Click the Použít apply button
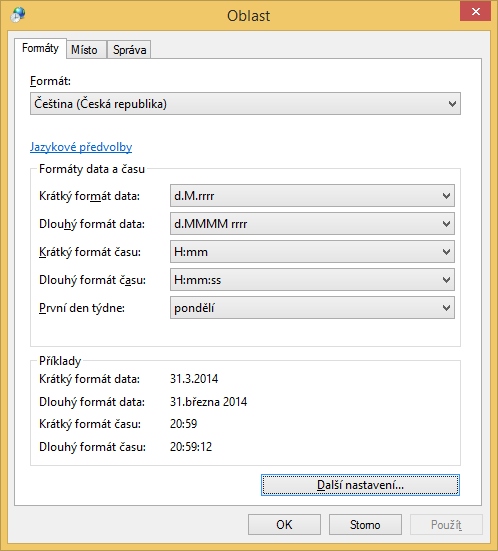498x551 pixels. point(446,525)
